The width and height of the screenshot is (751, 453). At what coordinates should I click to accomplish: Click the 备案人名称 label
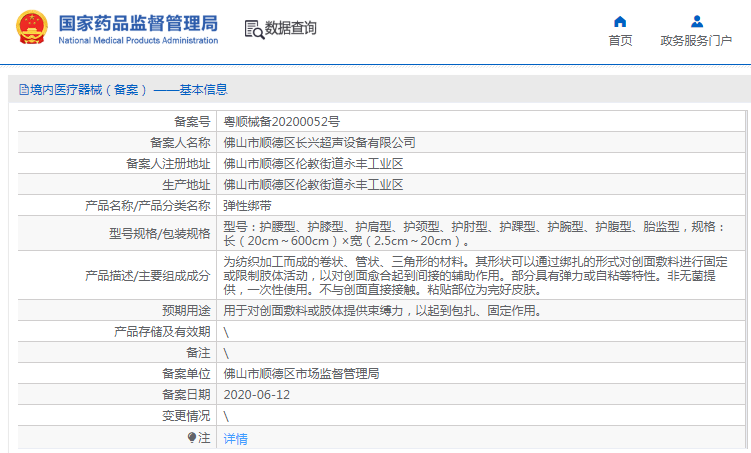tap(180, 143)
